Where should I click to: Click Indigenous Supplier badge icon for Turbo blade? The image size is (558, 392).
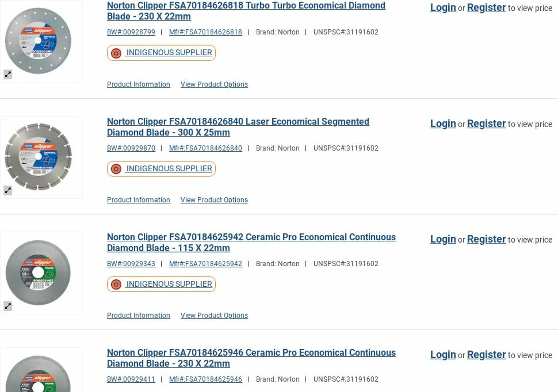[116, 53]
